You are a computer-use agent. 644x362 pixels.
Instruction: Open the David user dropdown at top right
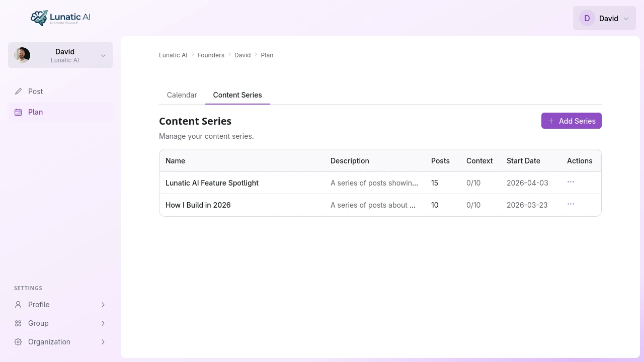604,18
